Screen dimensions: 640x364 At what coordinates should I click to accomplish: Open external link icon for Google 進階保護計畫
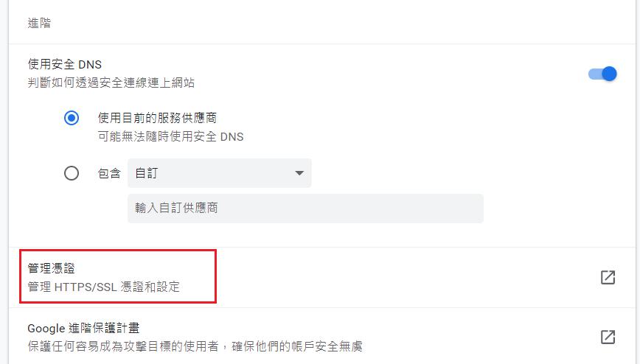point(608,337)
